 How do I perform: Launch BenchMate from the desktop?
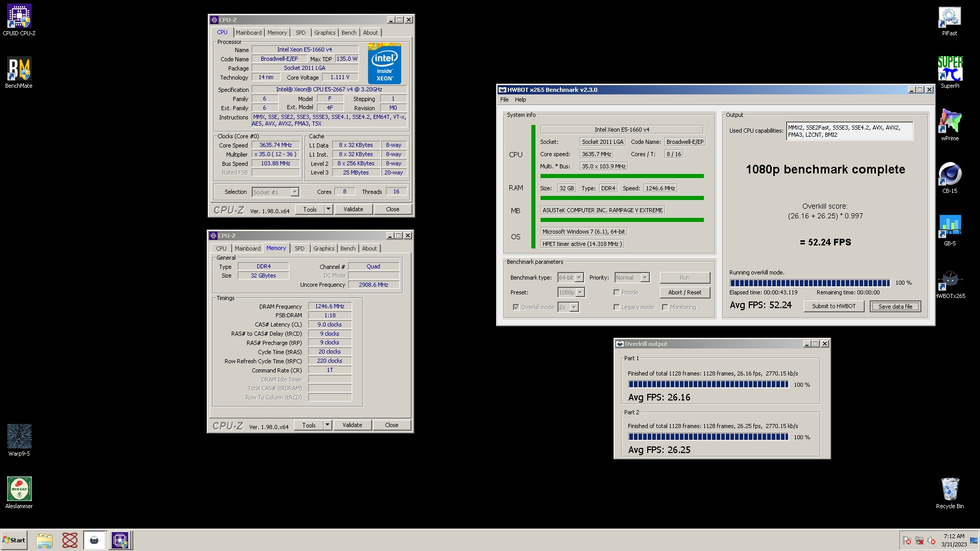click(19, 72)
